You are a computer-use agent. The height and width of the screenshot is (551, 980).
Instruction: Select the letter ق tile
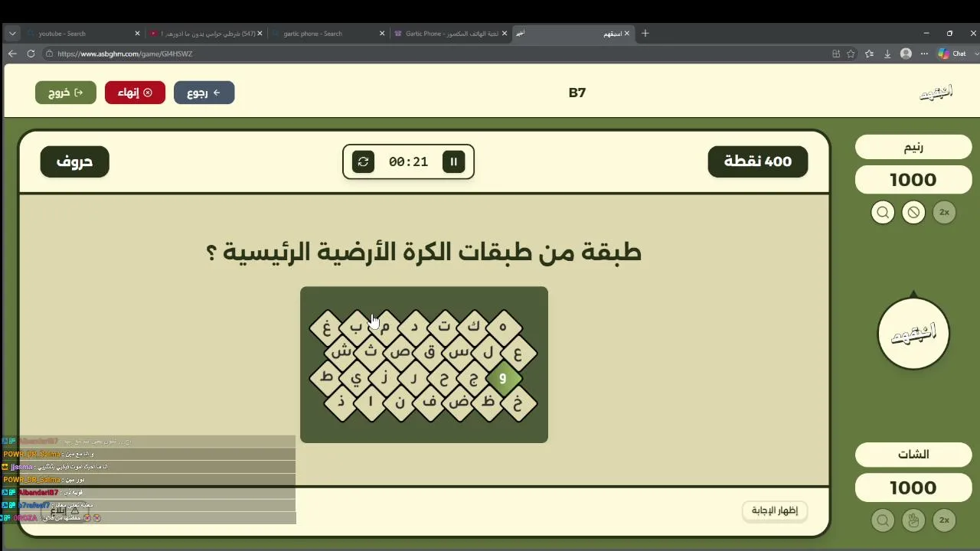(430, 353)
